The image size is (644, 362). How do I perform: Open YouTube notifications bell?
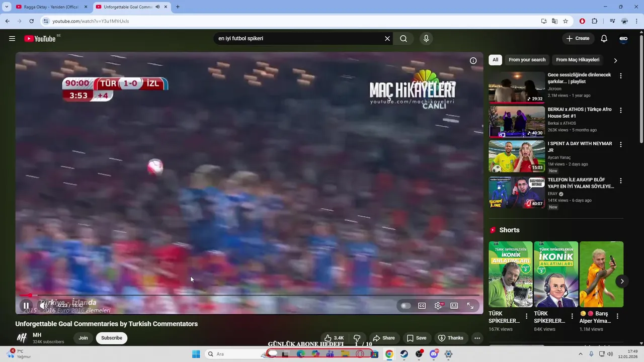[x=604, y=39]
